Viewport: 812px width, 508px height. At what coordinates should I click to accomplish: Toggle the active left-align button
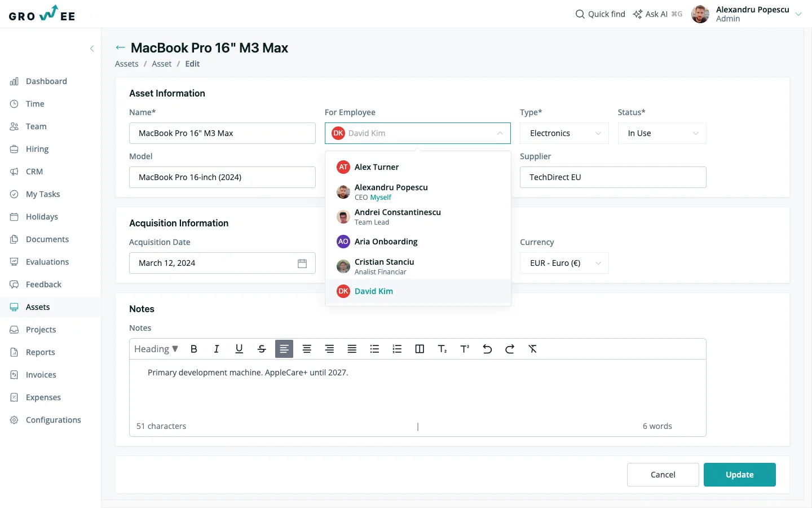click(284, 349)
